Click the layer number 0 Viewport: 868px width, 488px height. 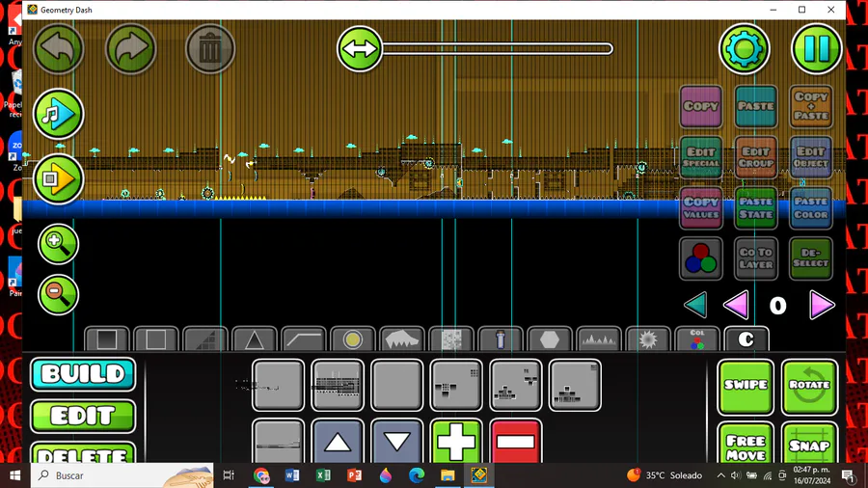click(x=777, y=306)
